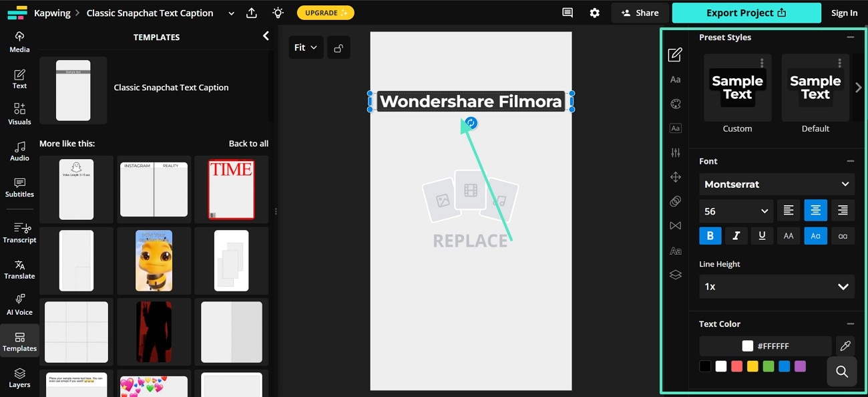Open the Media panel
Image resolution: width=868 pixels, height=397 pixels.
coord(19,42)
